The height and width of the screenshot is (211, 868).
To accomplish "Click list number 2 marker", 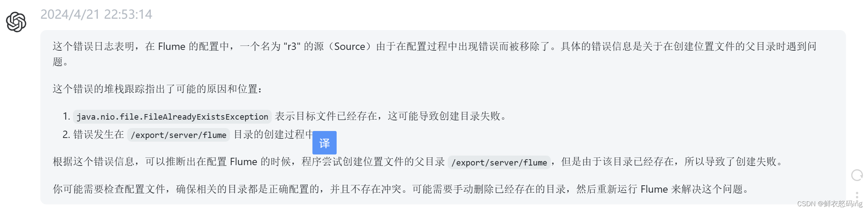I will [66, 135].
